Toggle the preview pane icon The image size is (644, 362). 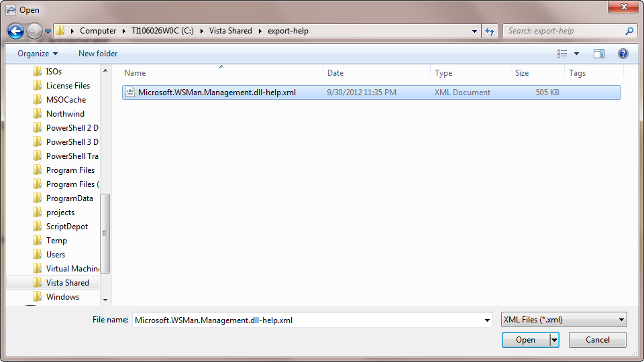click(x=599, y=54)
